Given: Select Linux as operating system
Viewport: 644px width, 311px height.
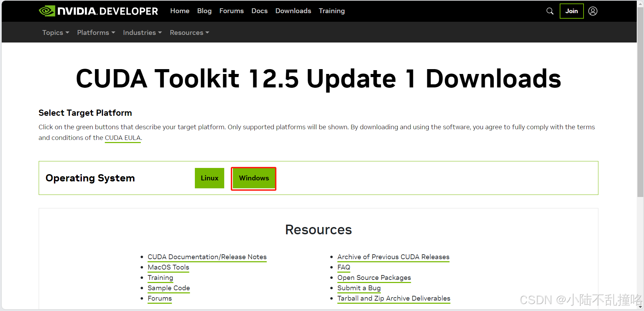Looking at the screenshot, I should coord(209,178).
